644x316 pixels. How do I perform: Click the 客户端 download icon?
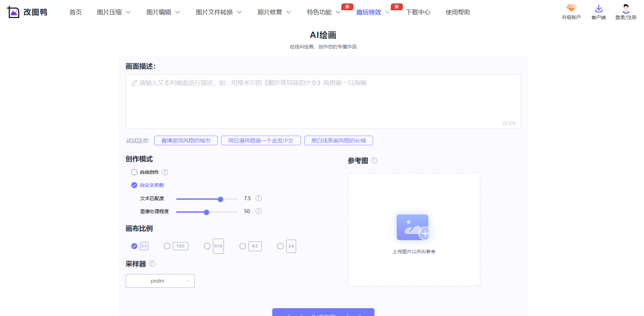[598, 9]
